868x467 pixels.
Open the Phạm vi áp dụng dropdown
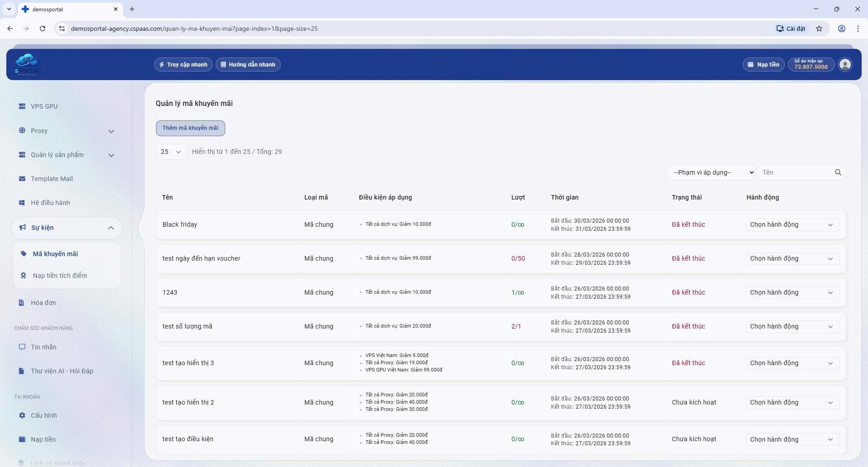coord(711,172)
